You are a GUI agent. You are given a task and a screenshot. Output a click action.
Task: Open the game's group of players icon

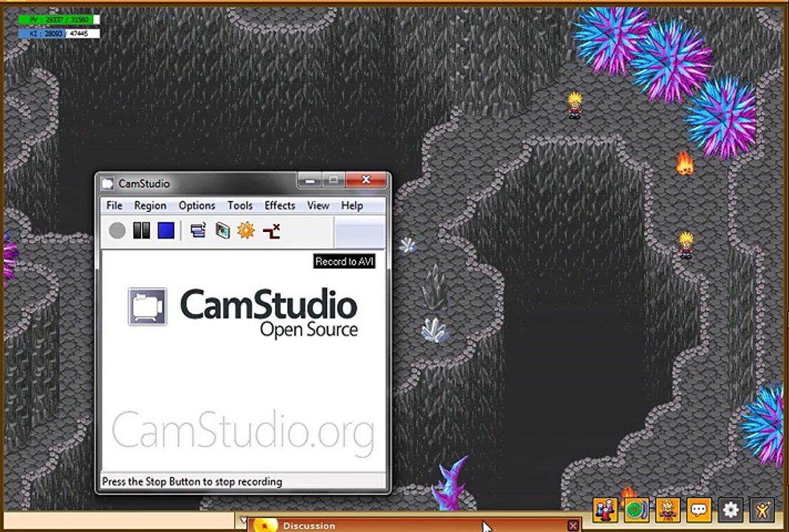[605, 510]
